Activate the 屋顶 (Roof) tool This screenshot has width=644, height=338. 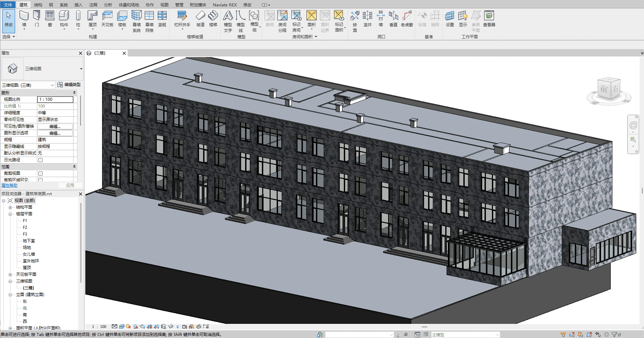(92, 16)
